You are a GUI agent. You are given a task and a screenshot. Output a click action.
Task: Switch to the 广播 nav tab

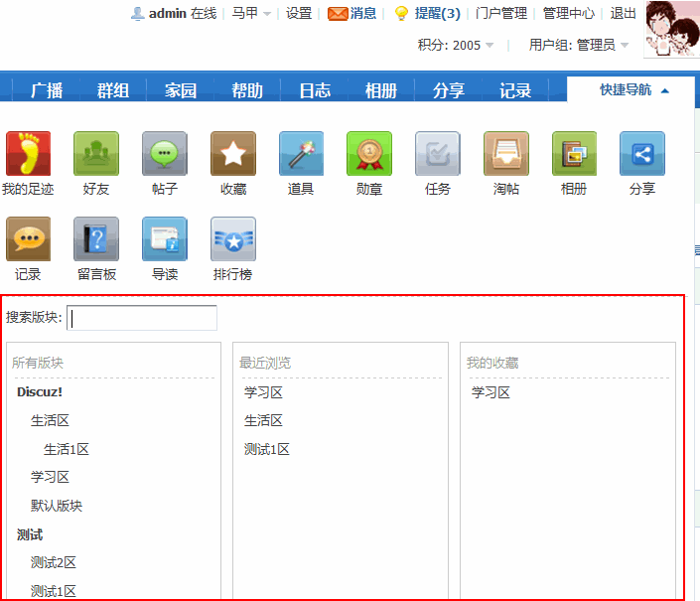47,90
